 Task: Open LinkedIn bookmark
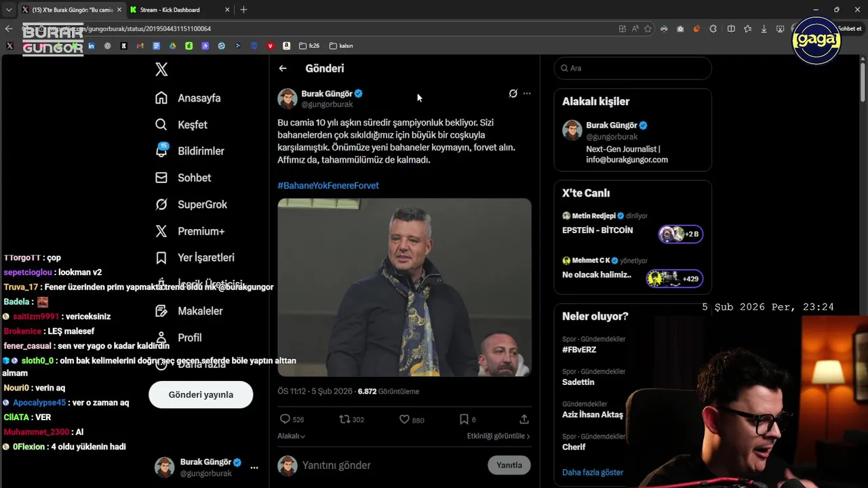click(91, 46)
